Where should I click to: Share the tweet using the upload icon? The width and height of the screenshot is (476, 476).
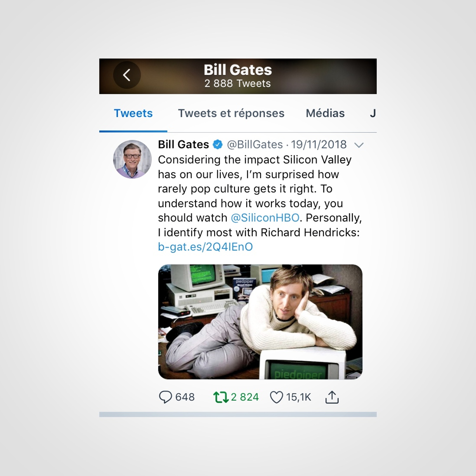coord(332,397)
